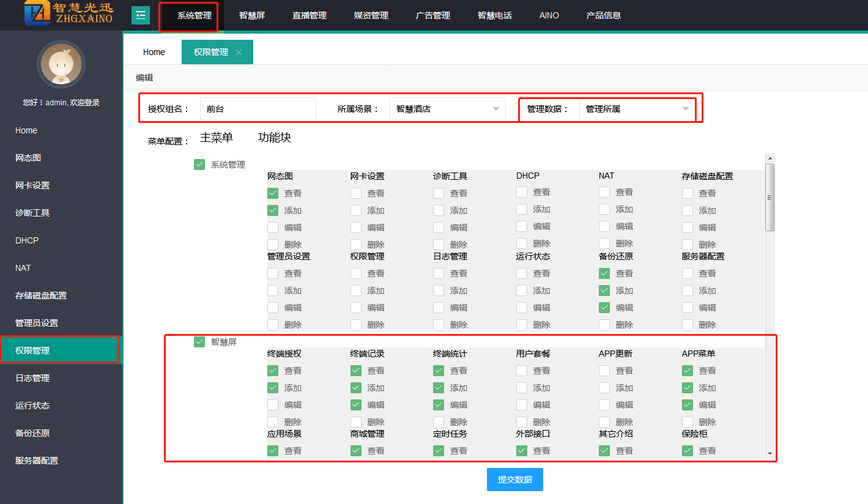This screenshot has width=868, height=504.
Task: Enable 查看 checkbox under 网卡设置
Action: coord(356,193)
